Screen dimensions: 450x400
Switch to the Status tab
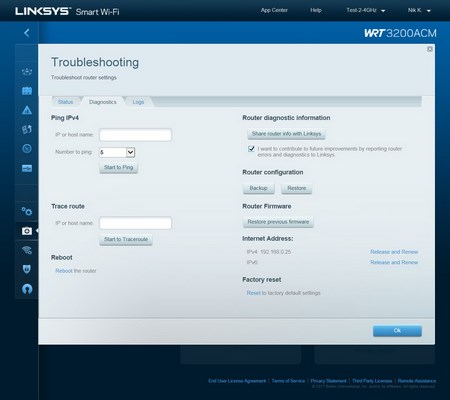(x=65, y=102)
